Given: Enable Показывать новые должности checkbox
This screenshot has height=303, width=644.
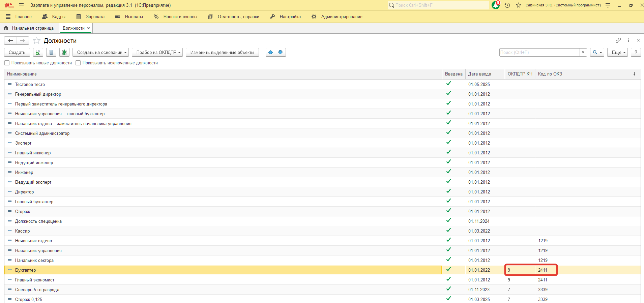Looking at the screenshot, I should (7, 63).
